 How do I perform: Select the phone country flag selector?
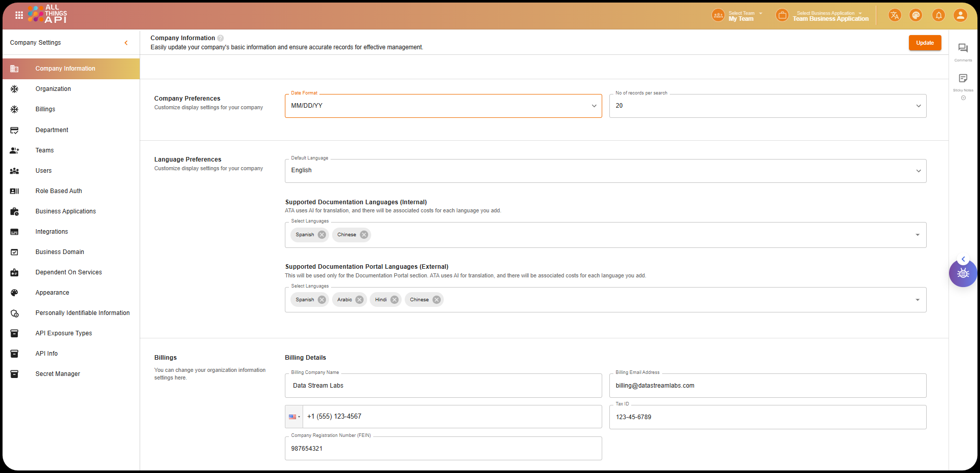(x=294, y=417)
